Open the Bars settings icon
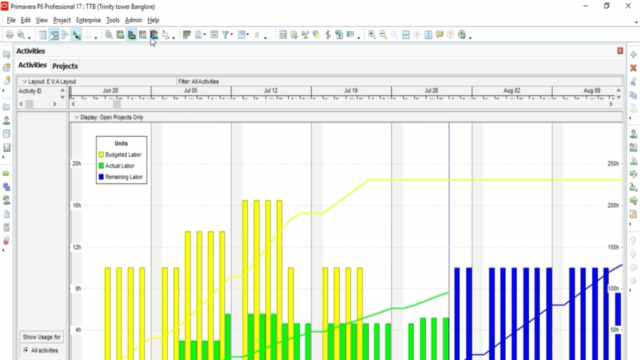The height and width of the screenshot is (360, 640). click(187, 35)
